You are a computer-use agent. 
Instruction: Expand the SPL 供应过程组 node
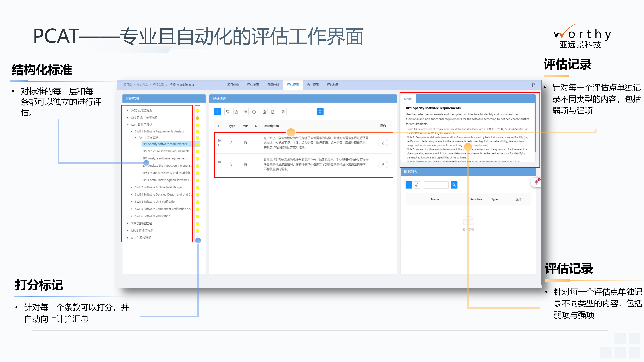[x=127, y=238]
